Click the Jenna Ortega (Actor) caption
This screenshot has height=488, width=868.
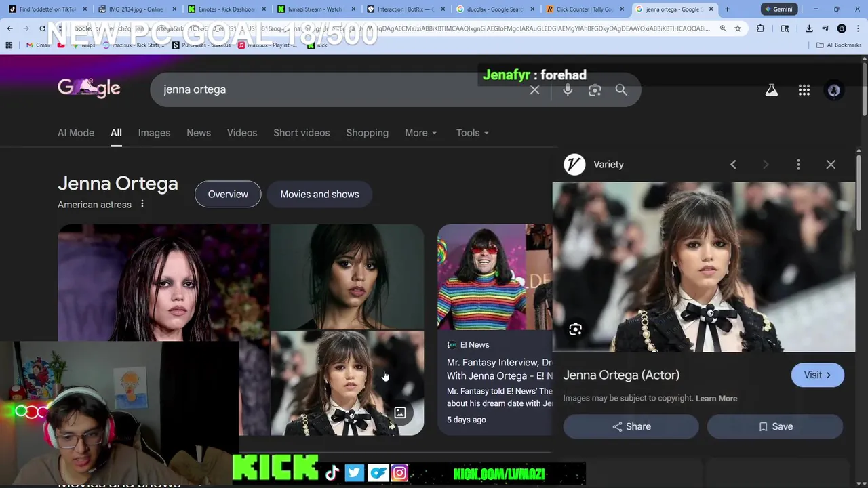pyautogui.click(x=621, y=375)
